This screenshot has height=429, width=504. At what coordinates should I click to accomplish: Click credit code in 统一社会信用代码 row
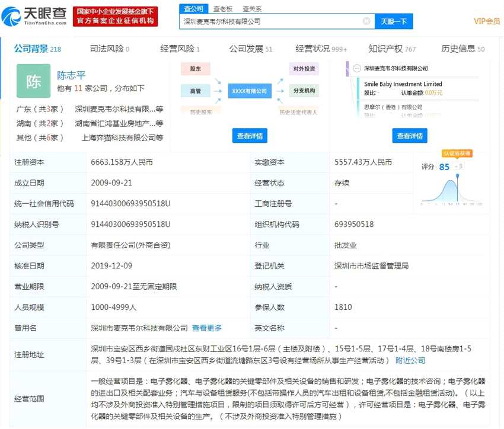pyautogui.click(x=130, y=204)
